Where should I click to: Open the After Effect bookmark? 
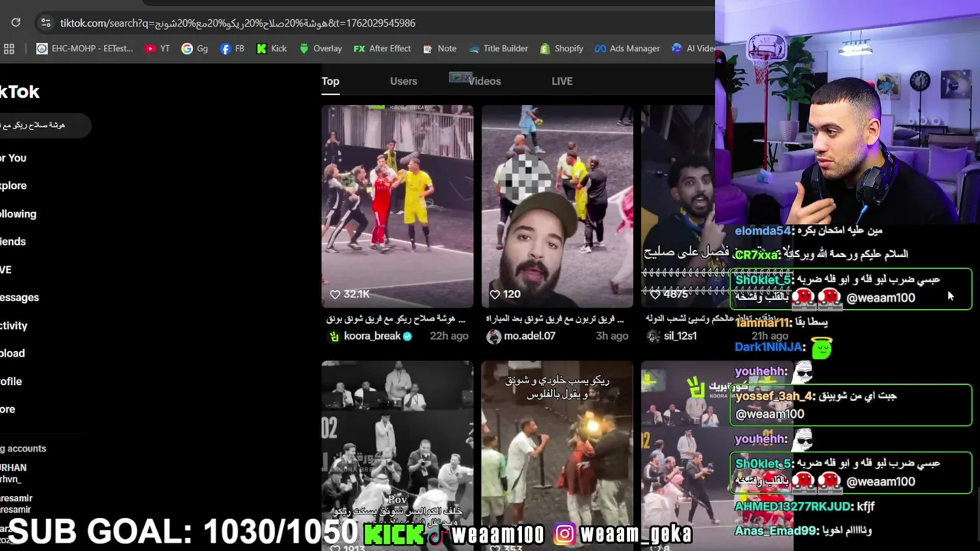coord(382,49)
